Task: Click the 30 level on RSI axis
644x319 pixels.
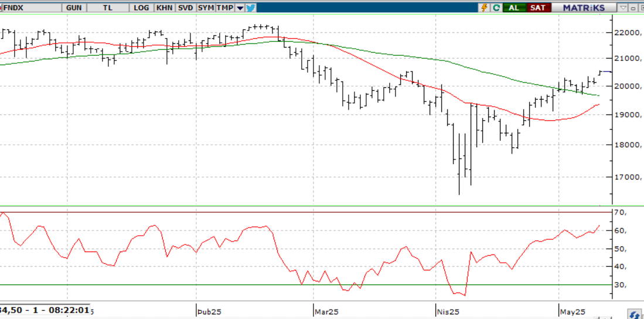Action: point(621,285)
